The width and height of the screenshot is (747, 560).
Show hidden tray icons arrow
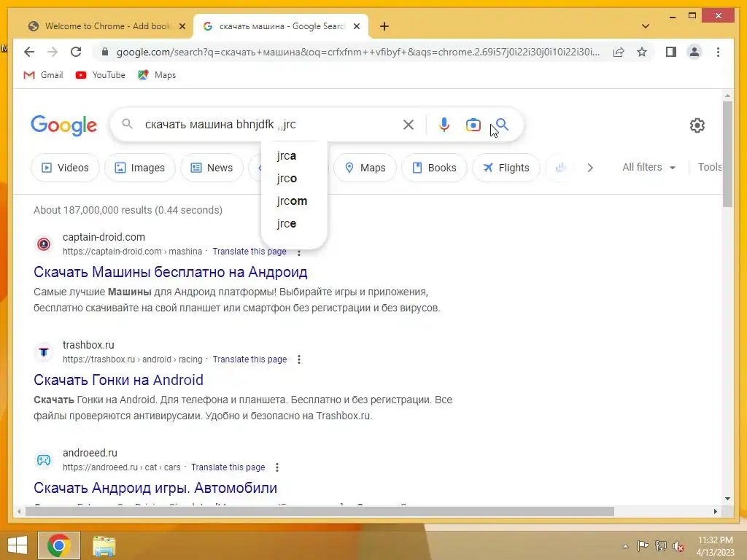[x=625, y=546]
